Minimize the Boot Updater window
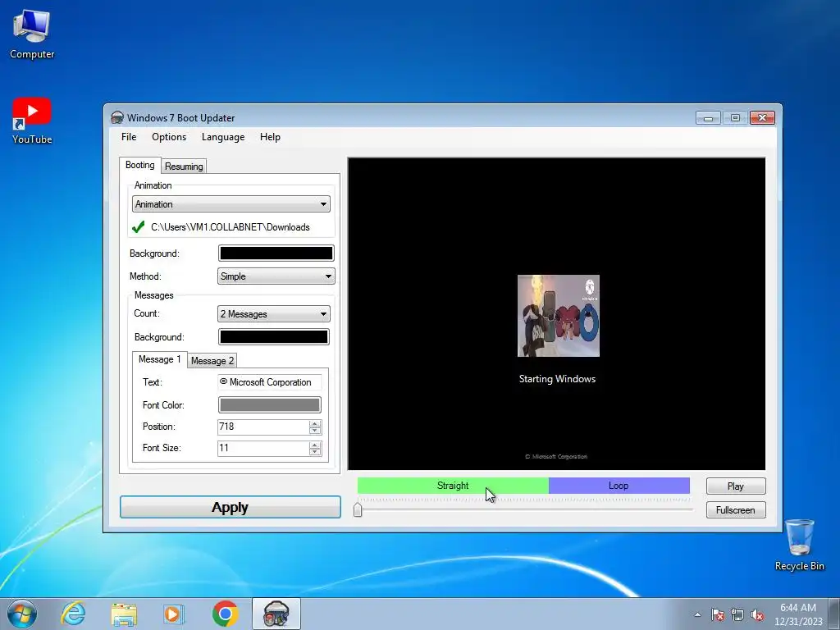Image resolution: width=840 pixels, height=630 pixels. [x=708, y=117]
